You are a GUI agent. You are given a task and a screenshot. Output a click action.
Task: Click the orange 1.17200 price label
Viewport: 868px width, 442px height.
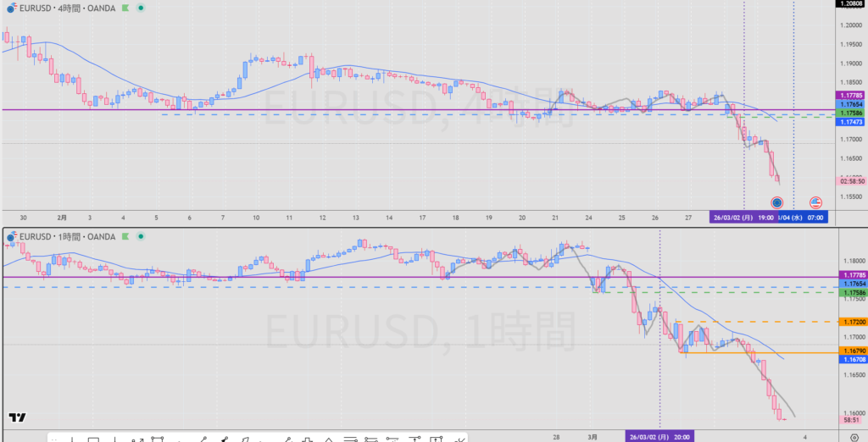(x=850, y=323)
